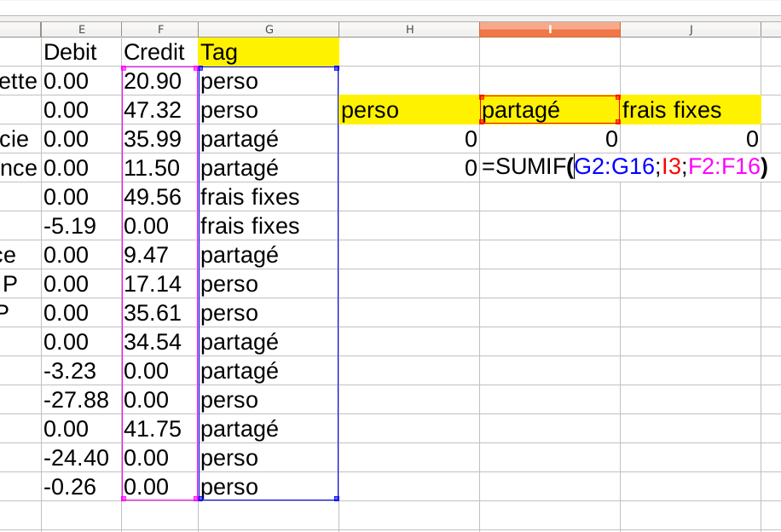Viewport: 781px width, 532px height.
Task: Select column header H
Action: [410, 28]
